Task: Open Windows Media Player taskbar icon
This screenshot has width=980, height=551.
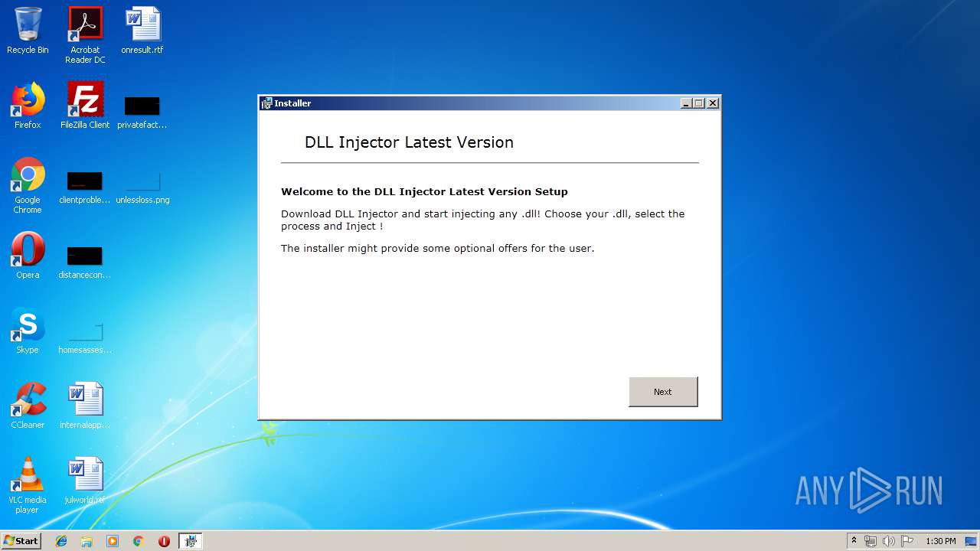Action: 113,541
